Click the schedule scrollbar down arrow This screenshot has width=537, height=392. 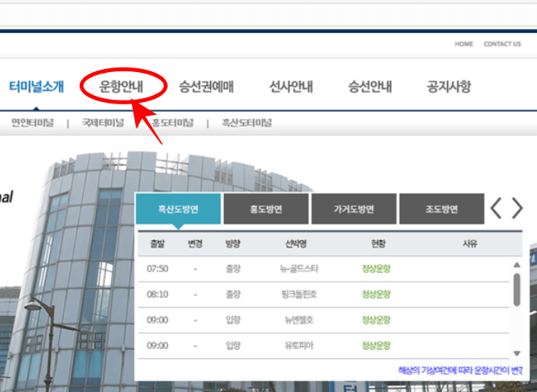[x=517, y=354]
